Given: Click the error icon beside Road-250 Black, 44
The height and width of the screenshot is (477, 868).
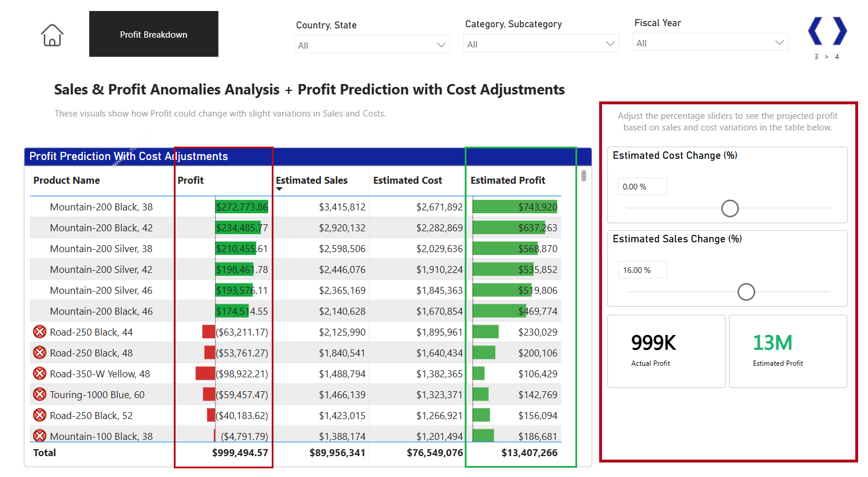Looking at the screenshot, I should click(x=39, y=332).
